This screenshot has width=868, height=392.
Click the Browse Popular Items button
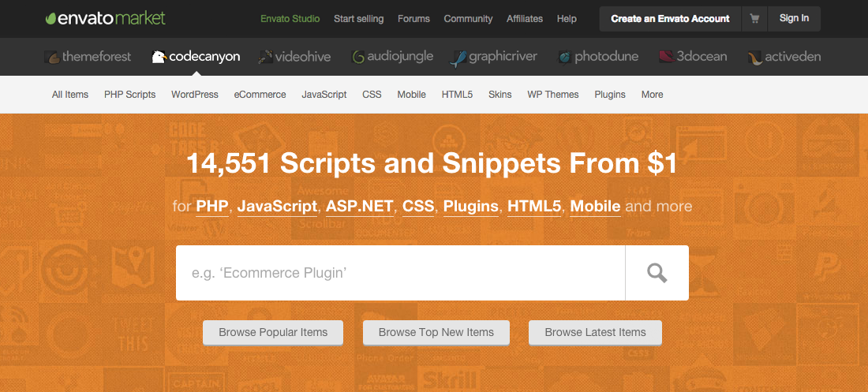pos(273,333)
